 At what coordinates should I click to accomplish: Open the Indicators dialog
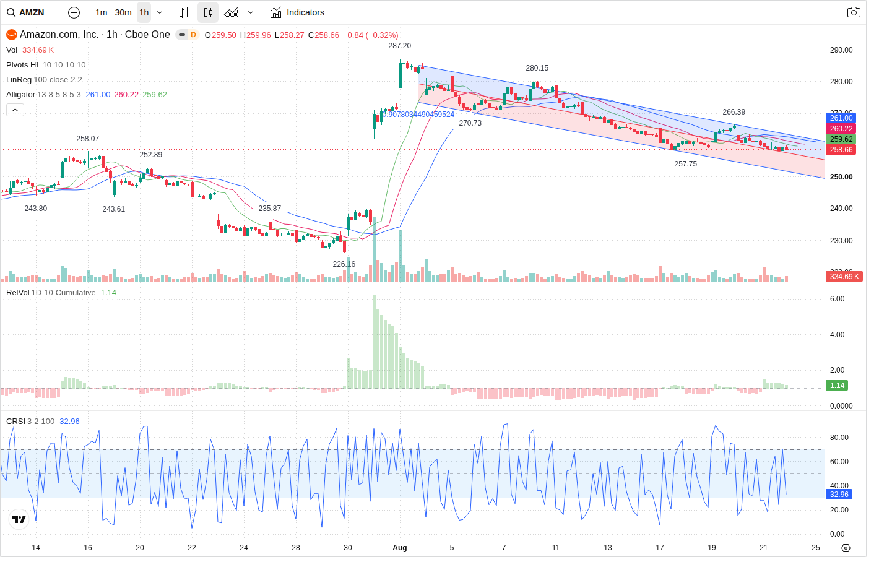pyautogui.click(x=297, y=12)
